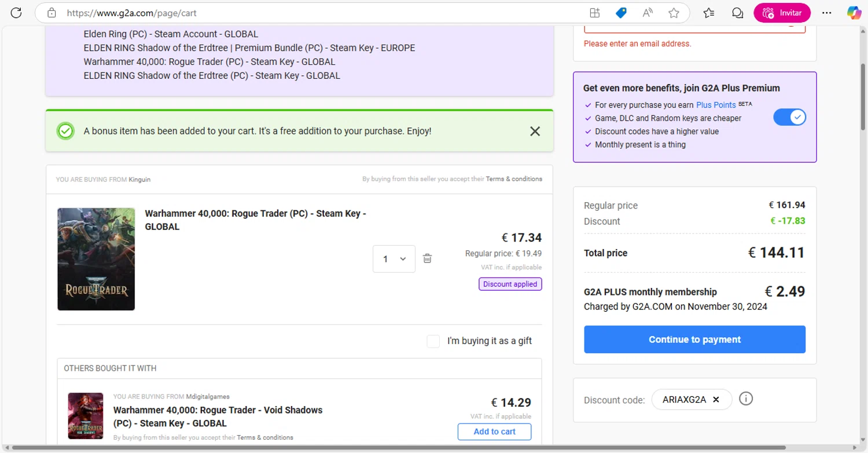Remove the ARIAXG2A discount code

(x=716, y=400)
